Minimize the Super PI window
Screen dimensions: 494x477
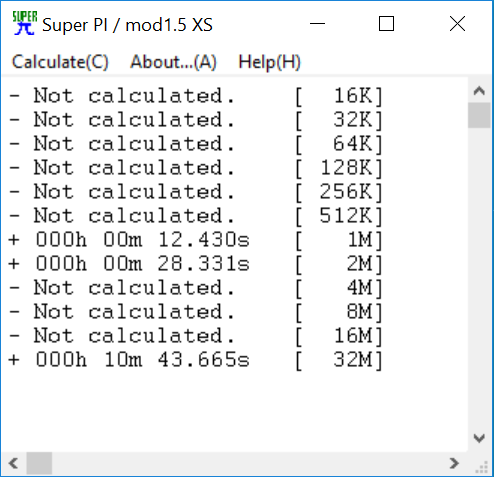(317, 24)
